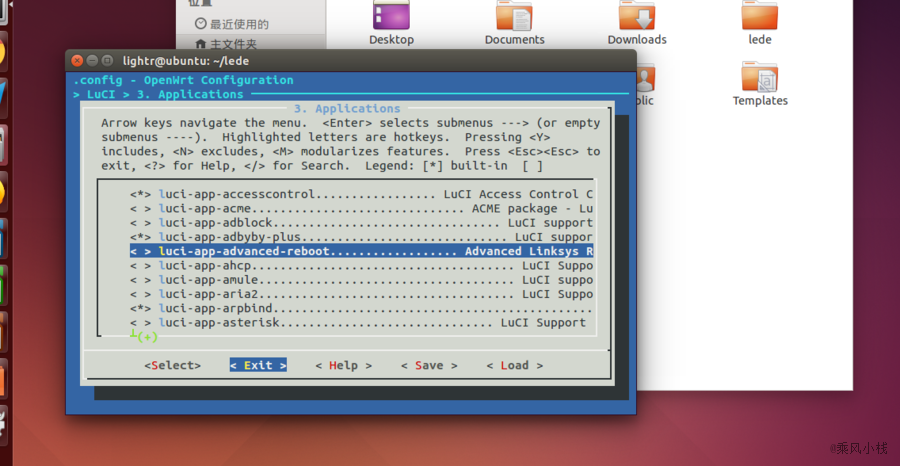Toggle luci-app-amule selection marker
Image resolution: width=900 pixels, height=466 pixels.
coord(141,280)
